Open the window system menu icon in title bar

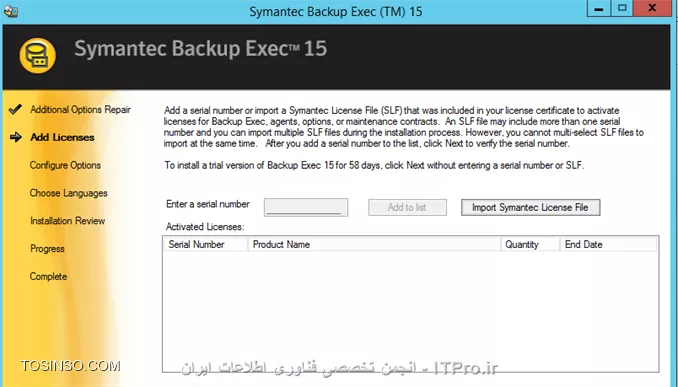click(10, 11)
